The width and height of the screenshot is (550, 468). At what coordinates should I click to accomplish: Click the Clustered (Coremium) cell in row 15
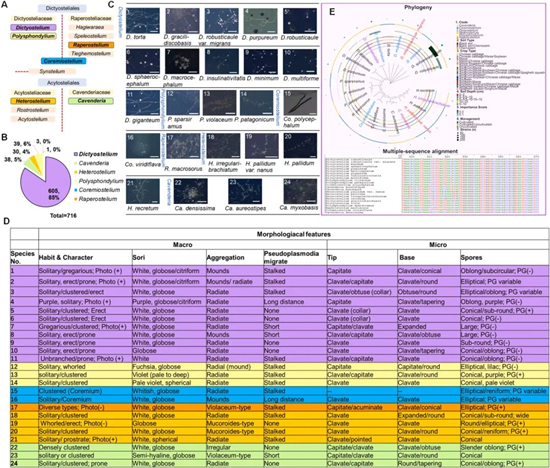coord(85,391)
